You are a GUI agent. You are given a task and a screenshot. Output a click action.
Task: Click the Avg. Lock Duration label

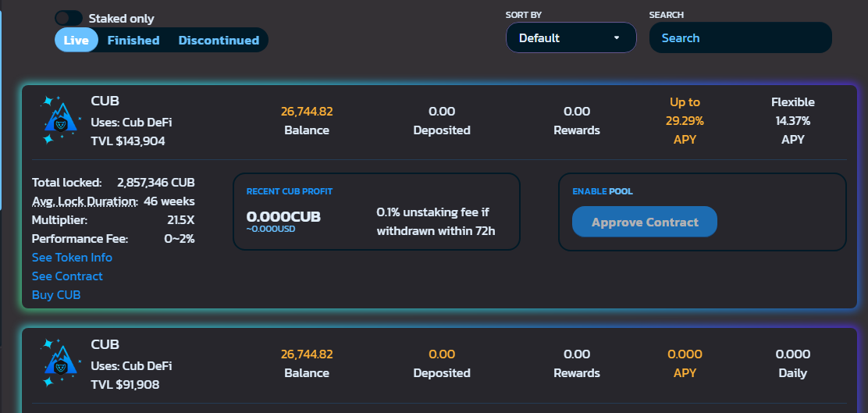85,201
